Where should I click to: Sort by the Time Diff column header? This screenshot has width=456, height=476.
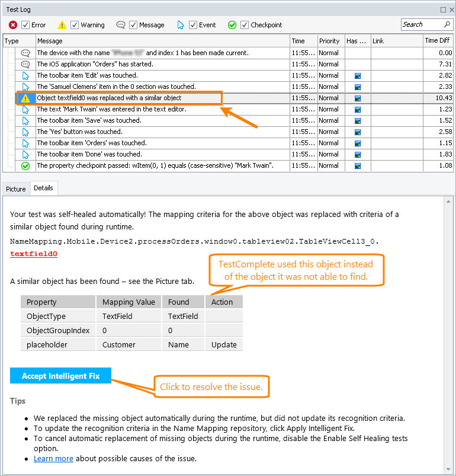coord(438,41)
